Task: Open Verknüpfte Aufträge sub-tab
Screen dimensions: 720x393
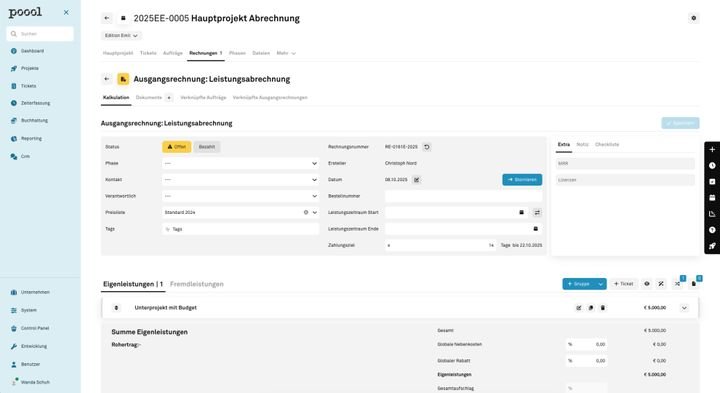Action: pyautogui.click(x=203, y=98)
